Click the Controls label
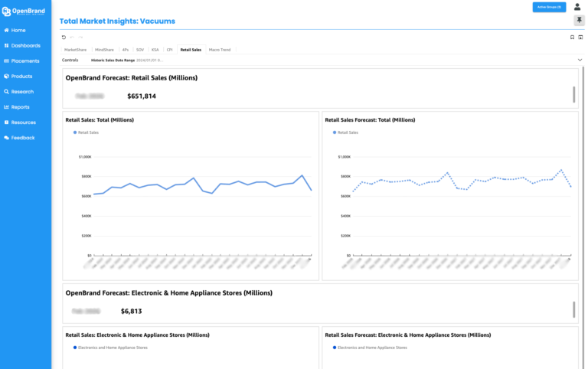The width and height of the screenshot is (588, 369). click(x=70, y=60)
